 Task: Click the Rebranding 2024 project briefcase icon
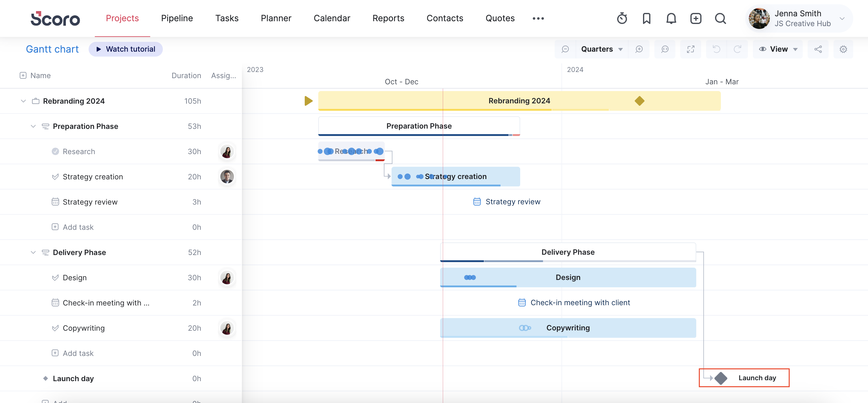[36, 101]
